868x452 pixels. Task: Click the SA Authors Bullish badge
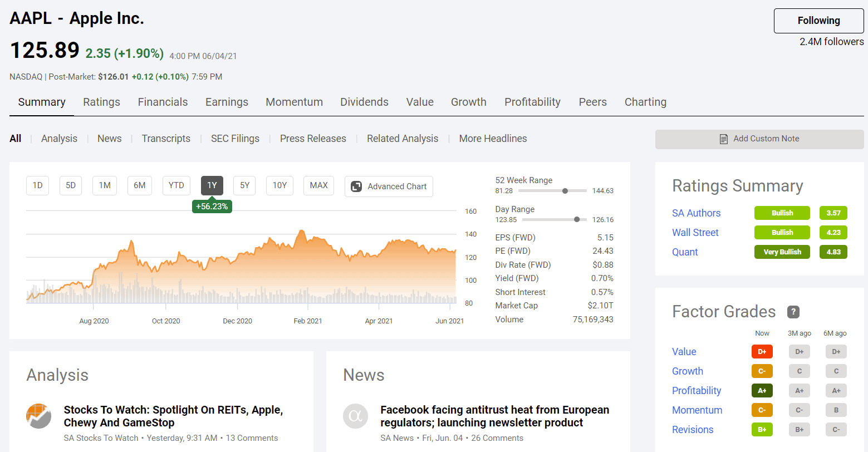tap(782, 213)
